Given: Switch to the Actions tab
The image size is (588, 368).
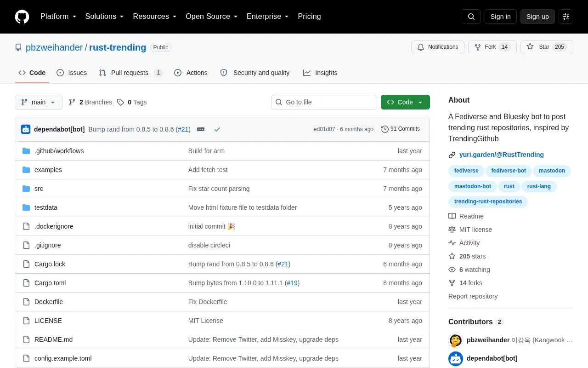Looking at the screenshot, I should point(191,73).
